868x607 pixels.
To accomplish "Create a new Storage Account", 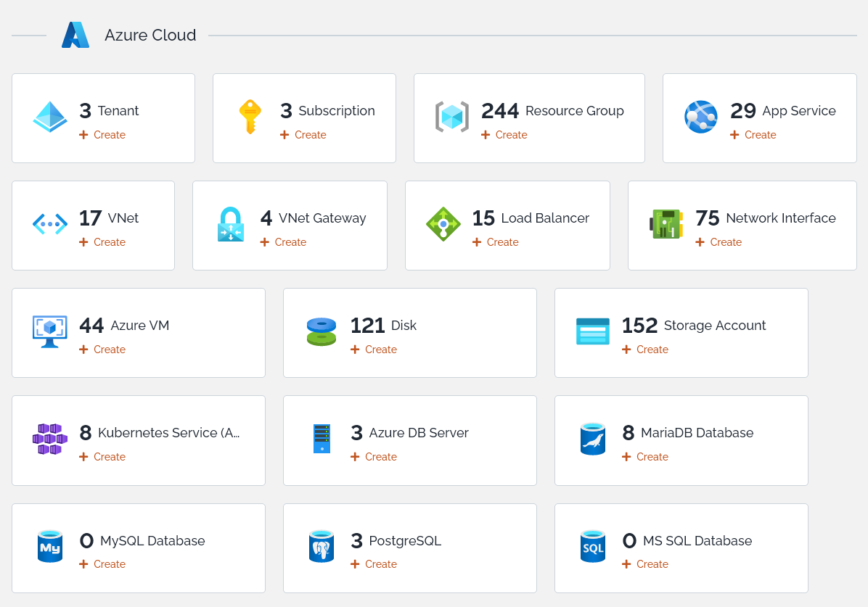I will pyautogui.click(x=645, y=349).
